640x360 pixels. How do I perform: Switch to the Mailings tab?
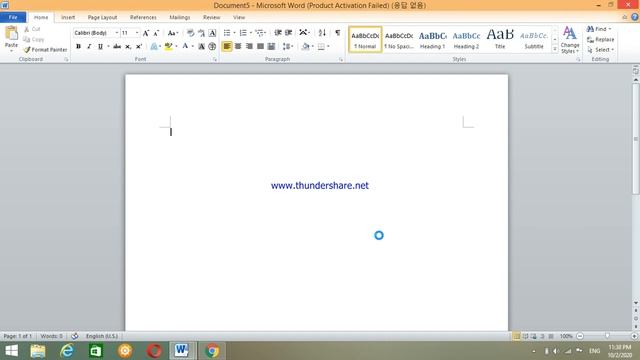180,17
